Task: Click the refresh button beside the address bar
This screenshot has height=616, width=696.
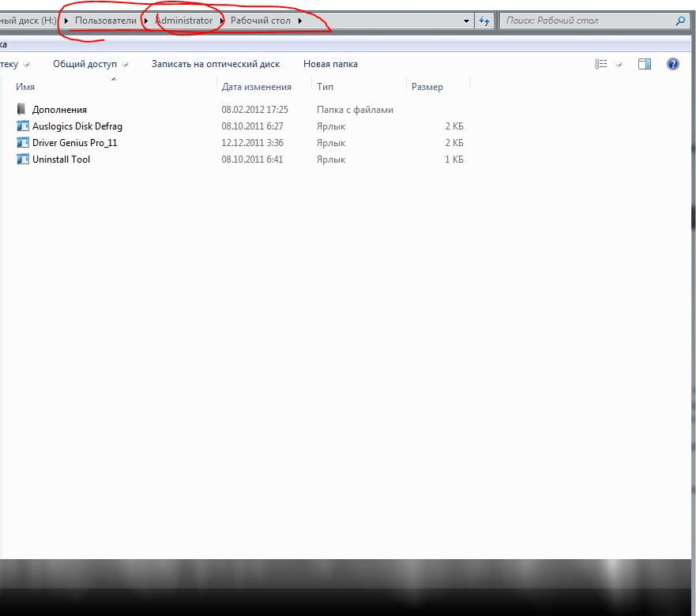Action: click(x=483, y=21)
